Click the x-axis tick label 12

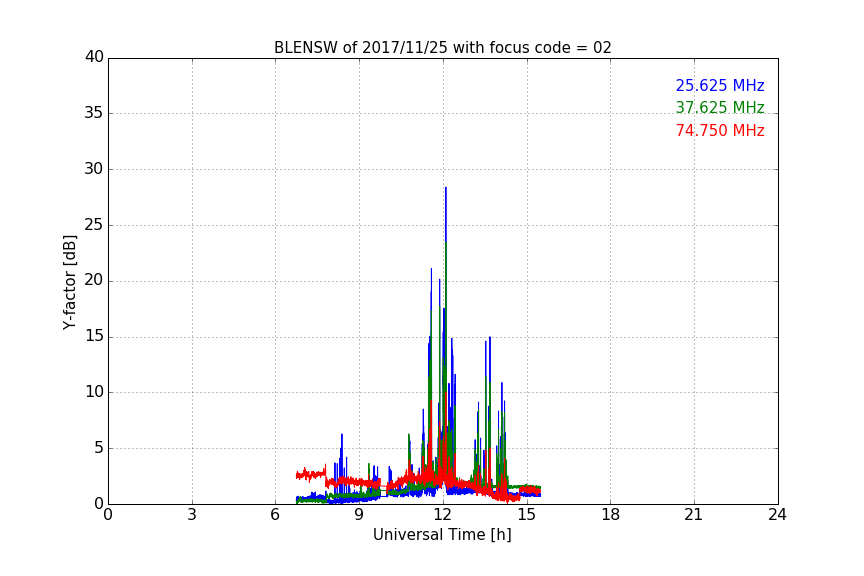point(443,515)
